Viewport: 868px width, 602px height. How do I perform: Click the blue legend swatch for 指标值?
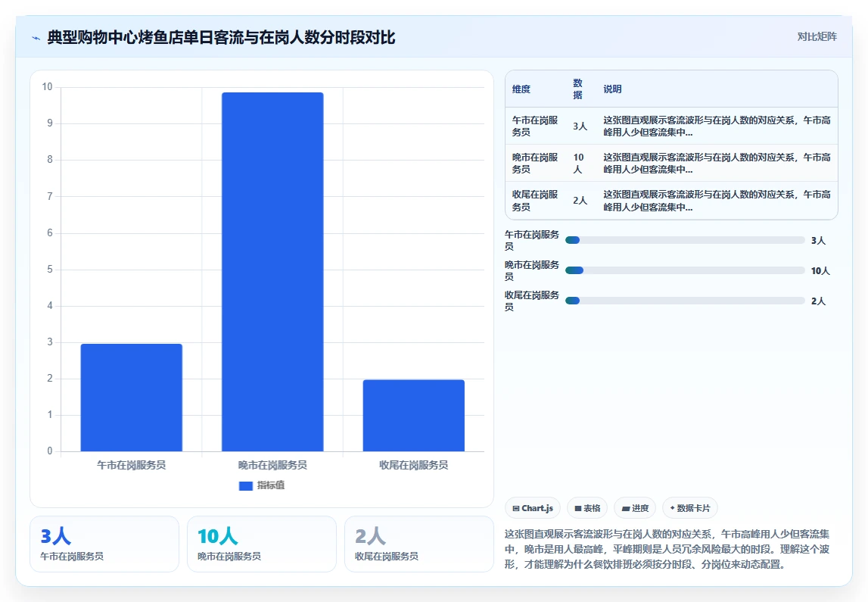click(x=246, y=485)
